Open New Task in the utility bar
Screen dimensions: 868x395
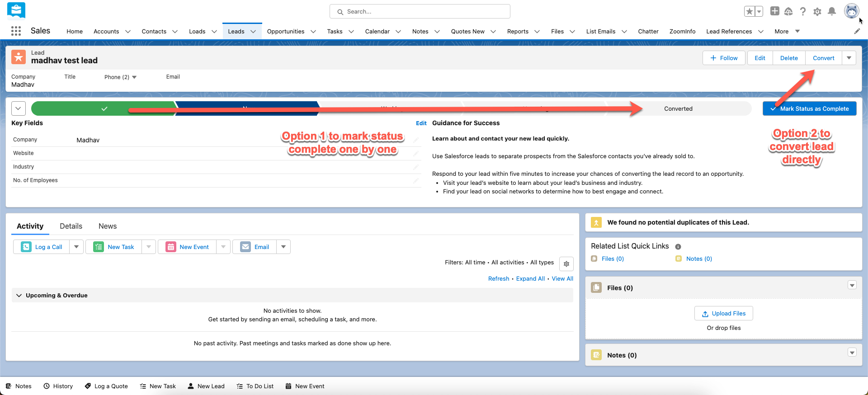point(158,386)
